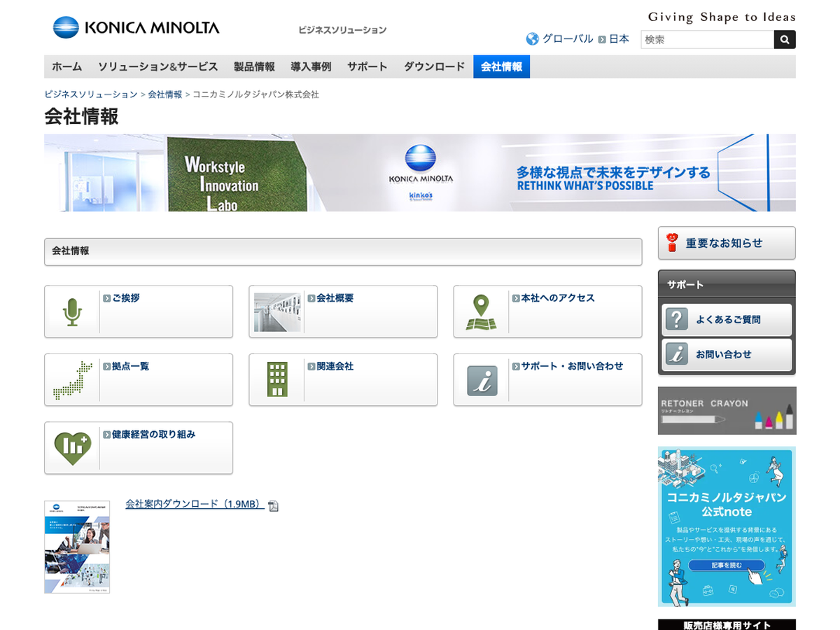
Task: Click the question mark icon for よくあるご質問
Action: [x=677, y=319]
